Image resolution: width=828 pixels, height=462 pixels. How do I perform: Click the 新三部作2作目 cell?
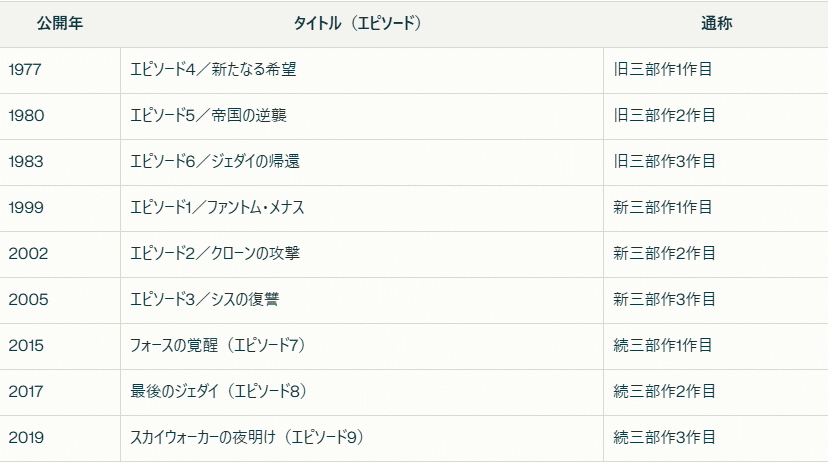[664, 254]
